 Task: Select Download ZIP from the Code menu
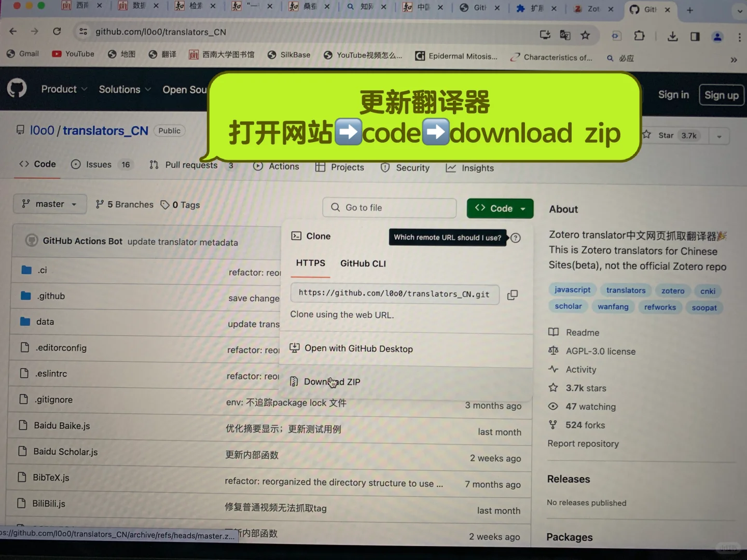coord(332,382)
